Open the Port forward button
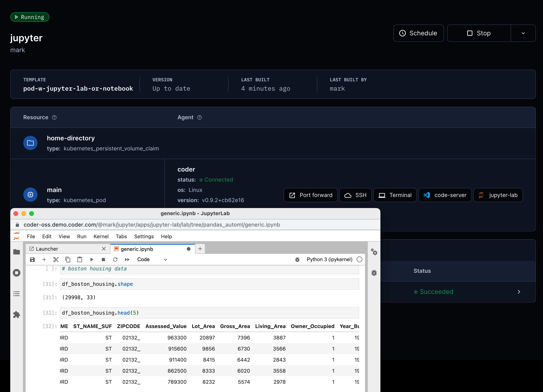543x392 pixels. 311,195
